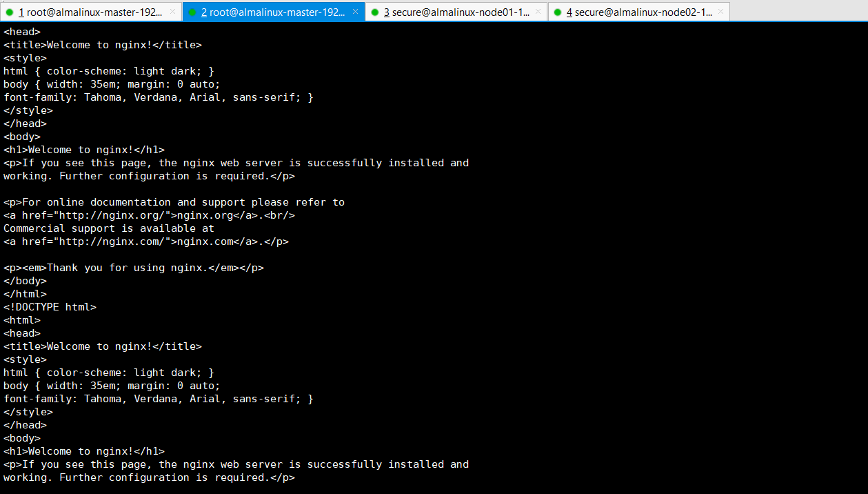868x494 pixels.
Task: Click the first "font-family: Tahoma, Verdana" line
Action: coord(159,97)
